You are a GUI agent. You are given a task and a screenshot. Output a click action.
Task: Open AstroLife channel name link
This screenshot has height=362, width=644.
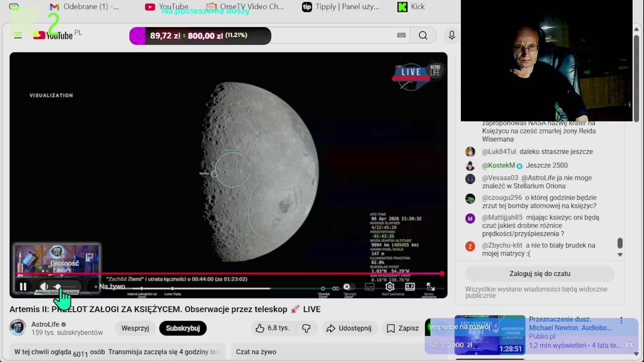pos(45,324)
